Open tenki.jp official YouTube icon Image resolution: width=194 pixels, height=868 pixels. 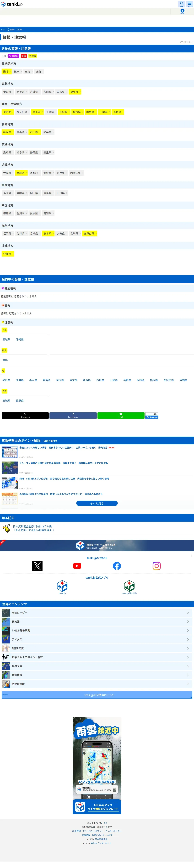[x=77, y=566]
